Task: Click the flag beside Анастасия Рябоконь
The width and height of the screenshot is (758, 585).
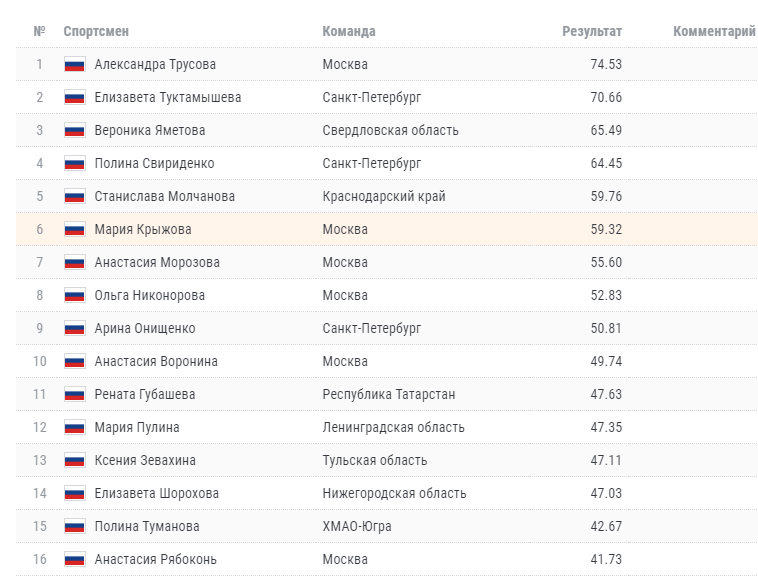Action: 75,559
